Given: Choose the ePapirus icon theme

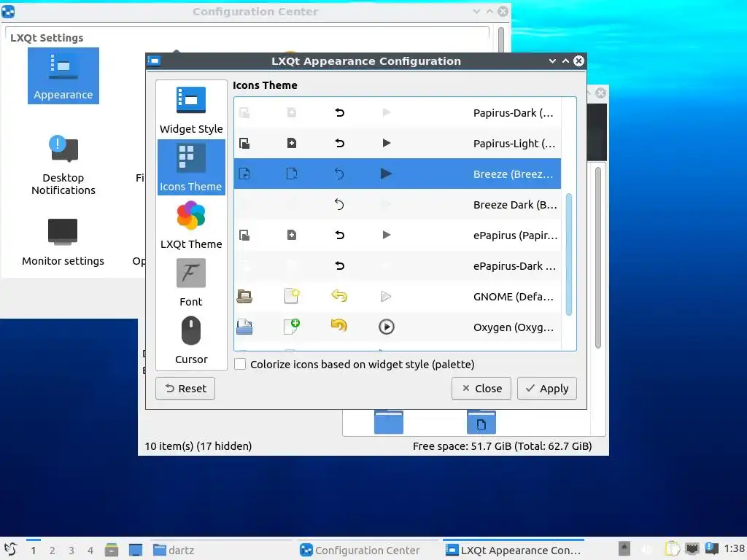Looking at the screenshot, I should (398, 236).
